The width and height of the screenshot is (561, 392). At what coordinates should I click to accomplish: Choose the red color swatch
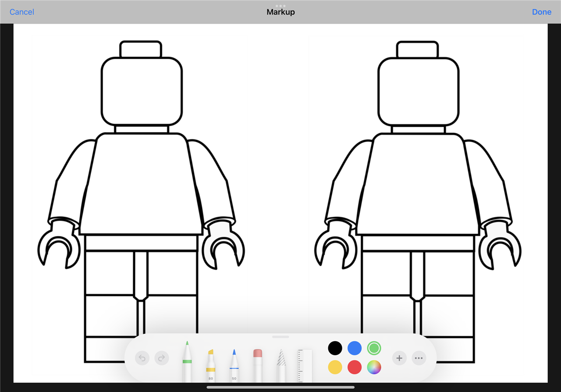coord(355,367)
